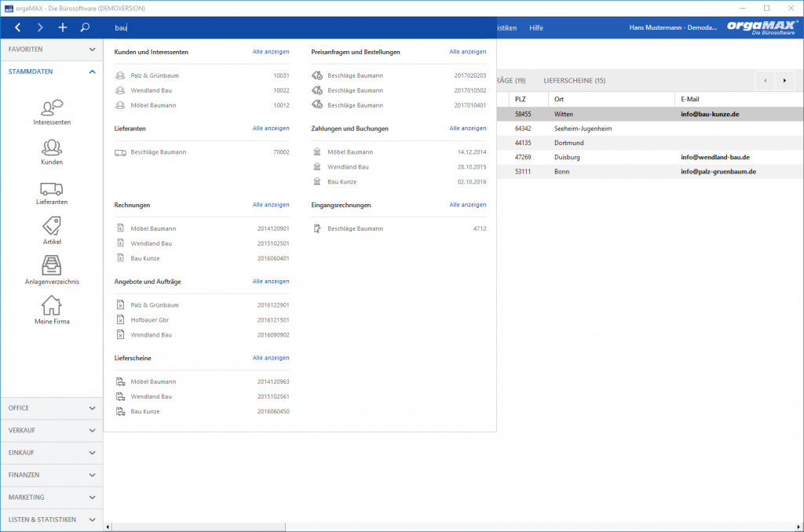804x532 pixels.
Task: Expand the Einkauf section
Action: tap(52, 453)
